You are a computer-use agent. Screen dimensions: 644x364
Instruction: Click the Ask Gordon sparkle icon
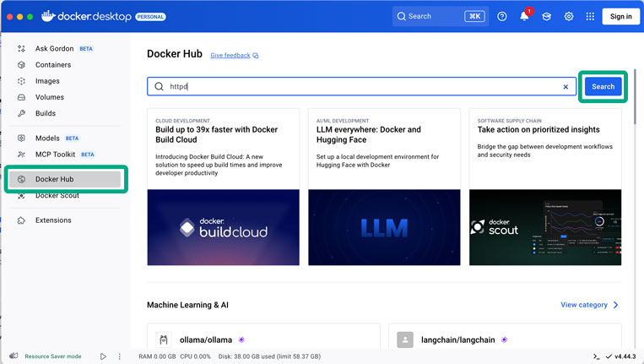coord(21,48)
